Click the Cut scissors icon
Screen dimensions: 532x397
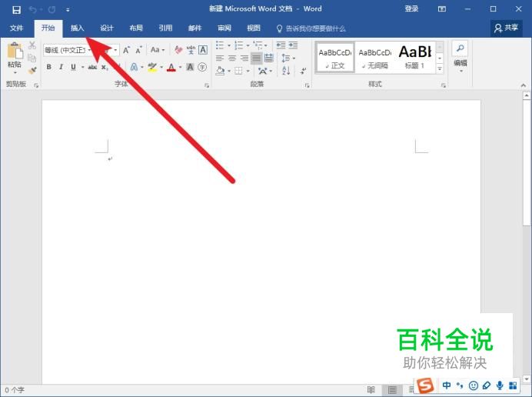(x=32, y=45)
